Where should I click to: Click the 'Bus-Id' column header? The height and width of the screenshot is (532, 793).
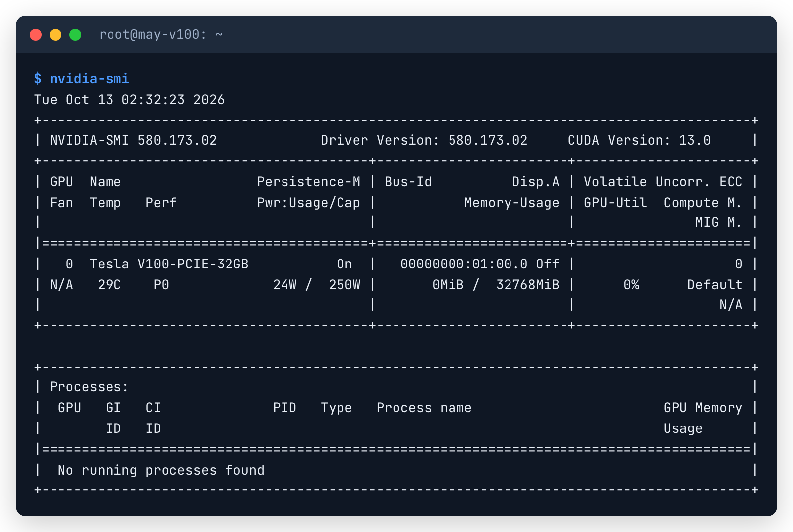(408, 182)
